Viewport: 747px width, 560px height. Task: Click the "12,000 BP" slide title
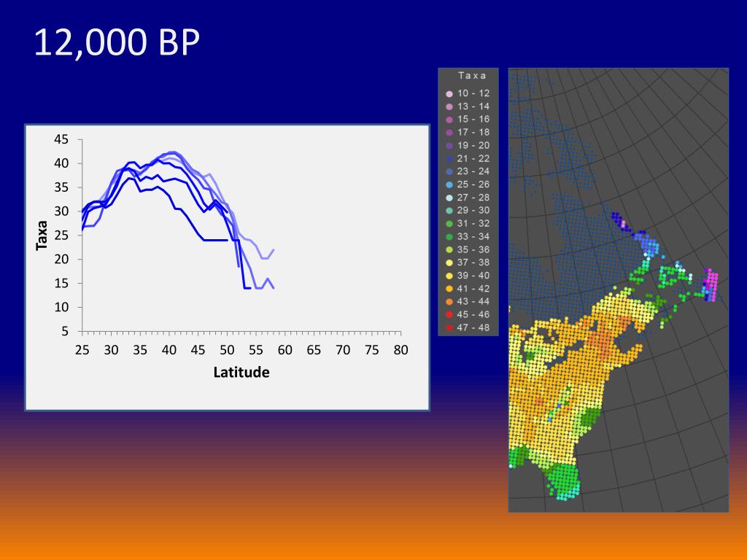[x=117, y=44]
